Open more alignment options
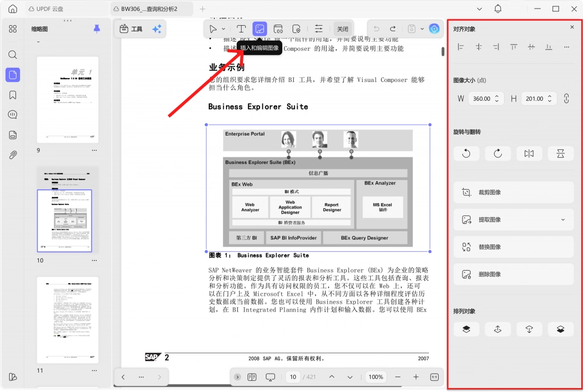This screenshot has width=584, height=392. pos(566,47)
